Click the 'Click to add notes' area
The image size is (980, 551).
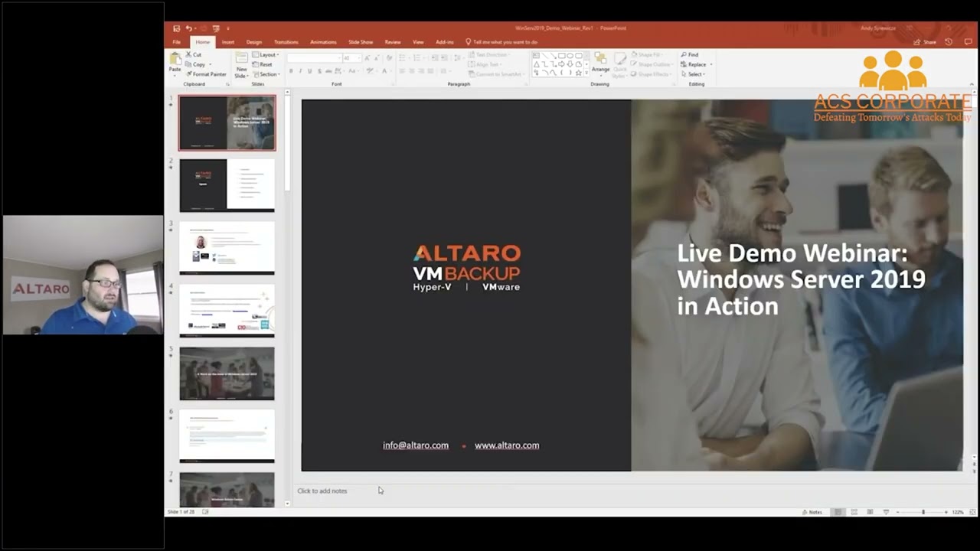pos(322,491)
